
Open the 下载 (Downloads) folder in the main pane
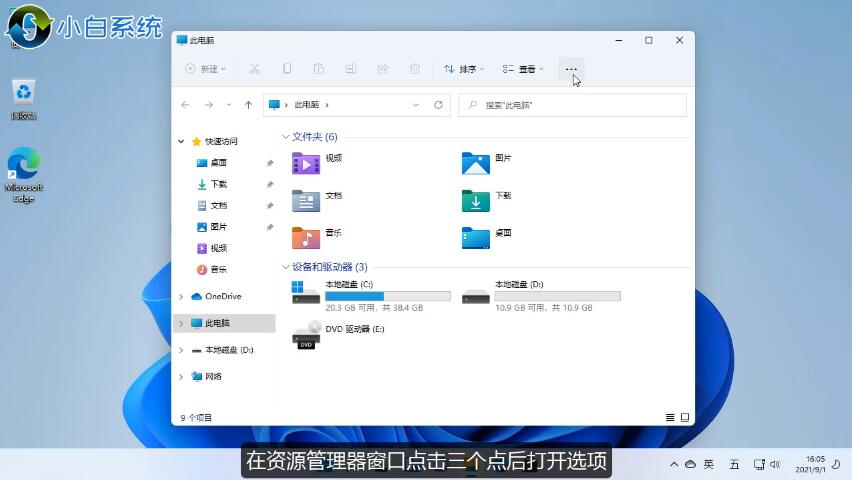476,200
